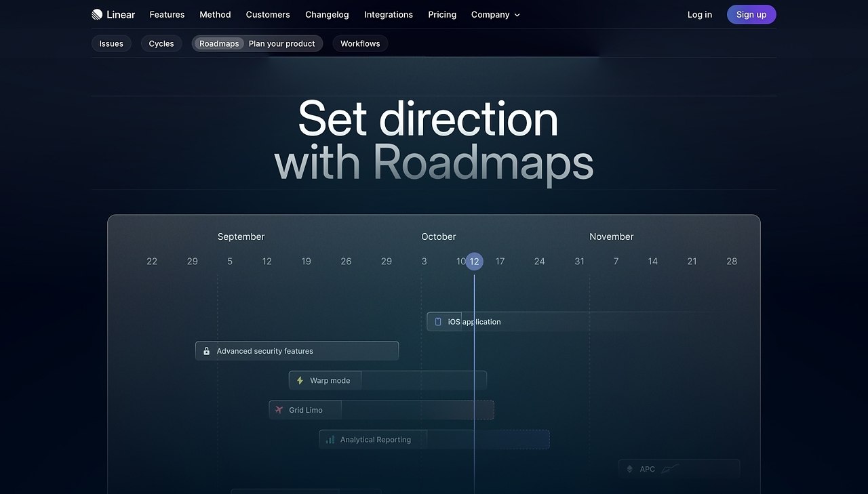Select the Grid Limo project bar
The width and height of the screenshot is (868, 494).
381,410
